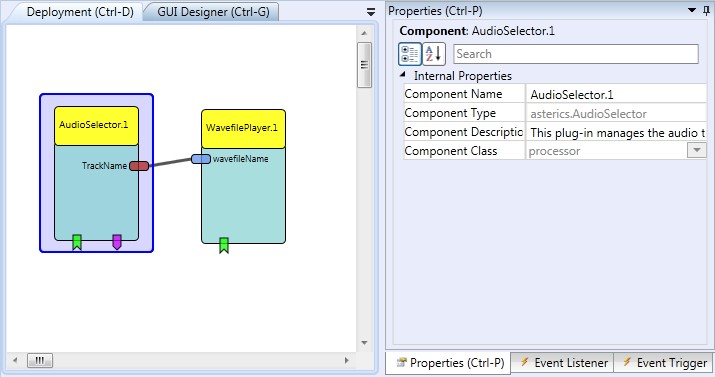This screenshot has width=715, height=377.
Task: Click AudioSelector.1 green event listener port
Action: [77, 242]
